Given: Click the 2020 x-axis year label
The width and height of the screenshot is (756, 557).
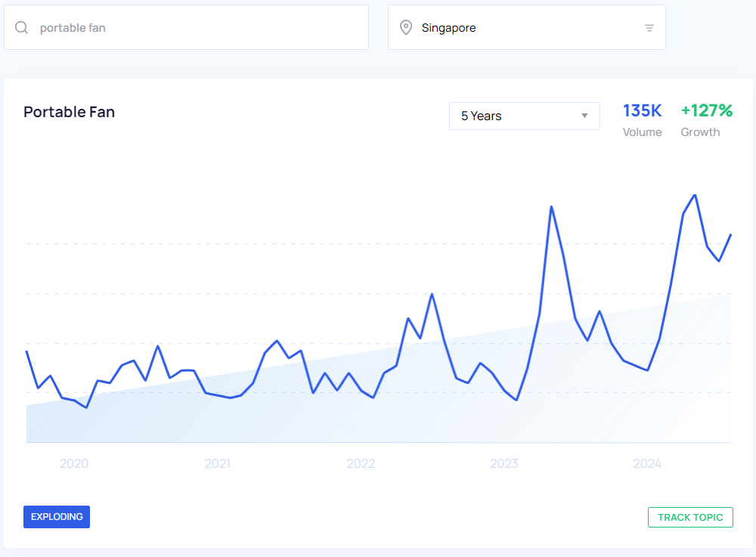Looking at the screenshot, I should 74,463.
